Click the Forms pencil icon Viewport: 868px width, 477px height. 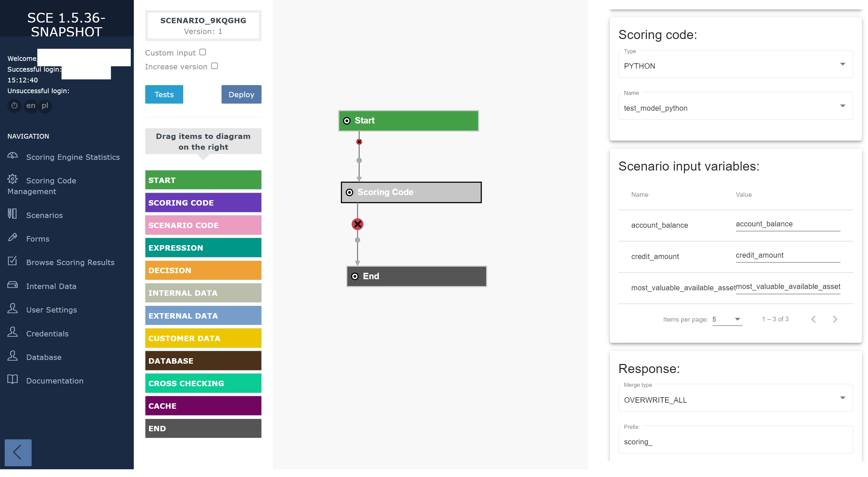[13, 237]
